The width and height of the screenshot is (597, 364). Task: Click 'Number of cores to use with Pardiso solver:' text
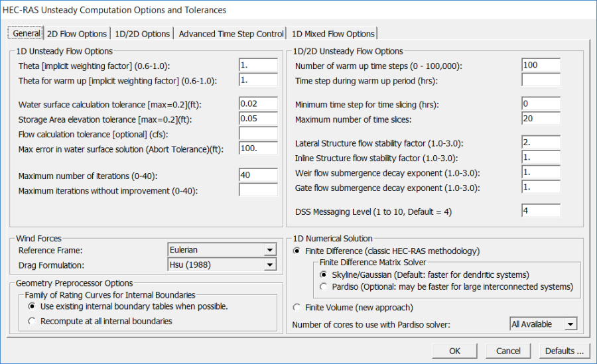[x=371, y=325]
